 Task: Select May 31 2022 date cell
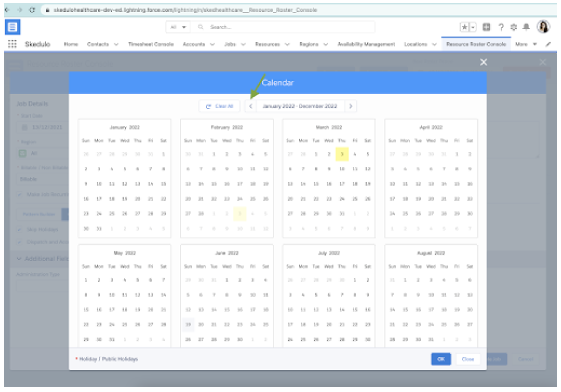[112, 339]
